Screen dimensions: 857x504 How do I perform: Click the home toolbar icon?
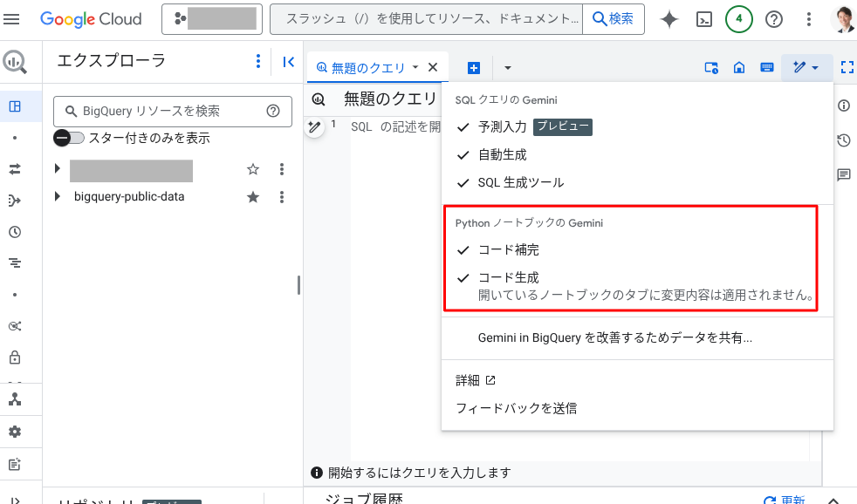point(739,68)
